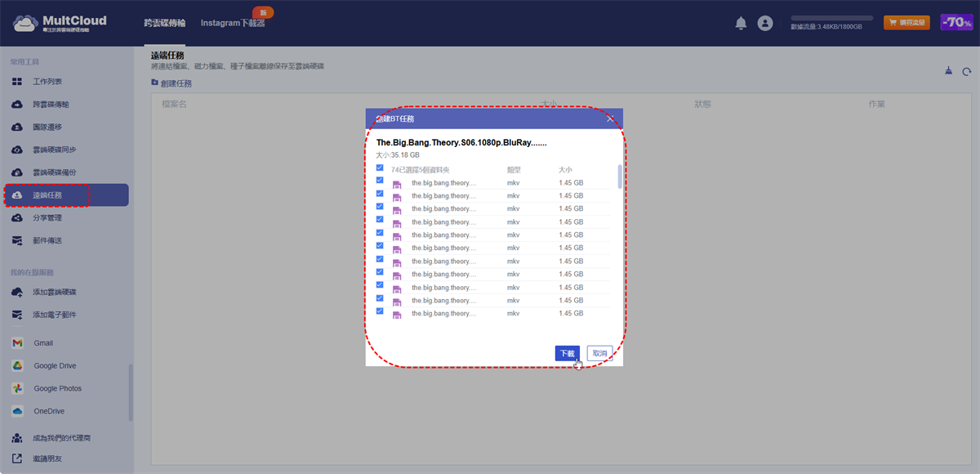Click the 下載 button
This screenshot has width=980, height=474.
pos(567,354)
